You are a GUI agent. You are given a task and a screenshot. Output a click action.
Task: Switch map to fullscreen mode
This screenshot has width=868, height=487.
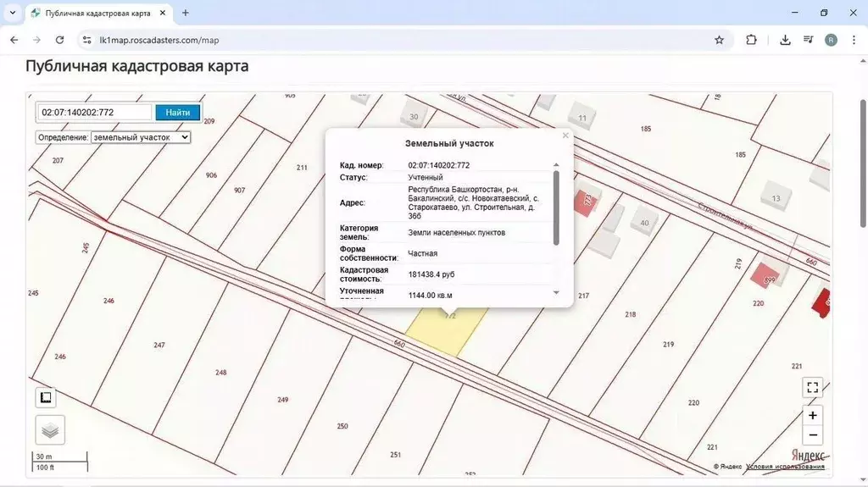[x=812, y=388]
